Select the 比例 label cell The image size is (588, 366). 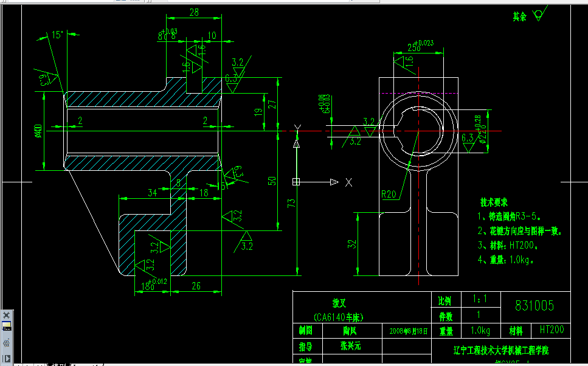click(444, 301)
